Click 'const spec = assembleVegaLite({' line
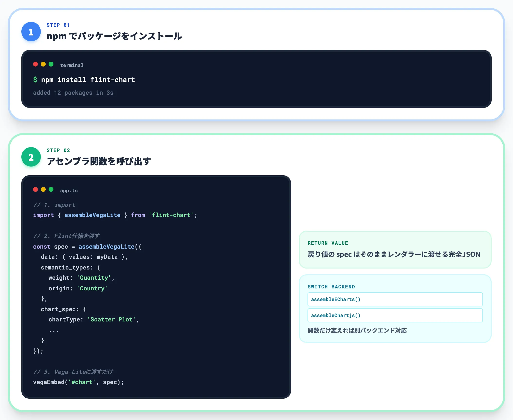This screenshot has height=420, width=513. tap(87, 247)
